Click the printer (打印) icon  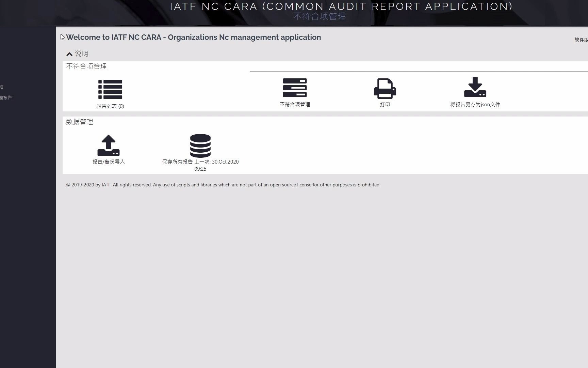[385, 88]
